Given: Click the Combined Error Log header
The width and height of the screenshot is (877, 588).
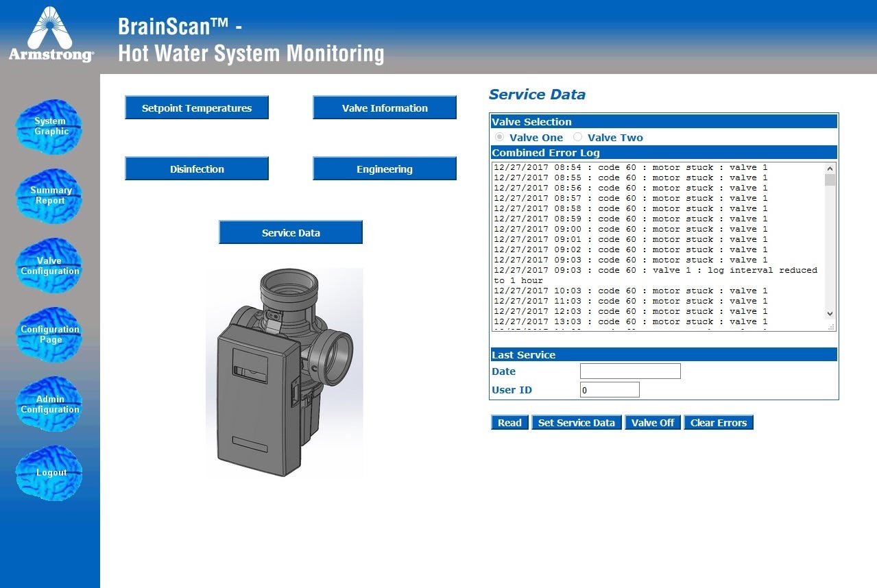Looking at the screenshot, I should point(664,153).
